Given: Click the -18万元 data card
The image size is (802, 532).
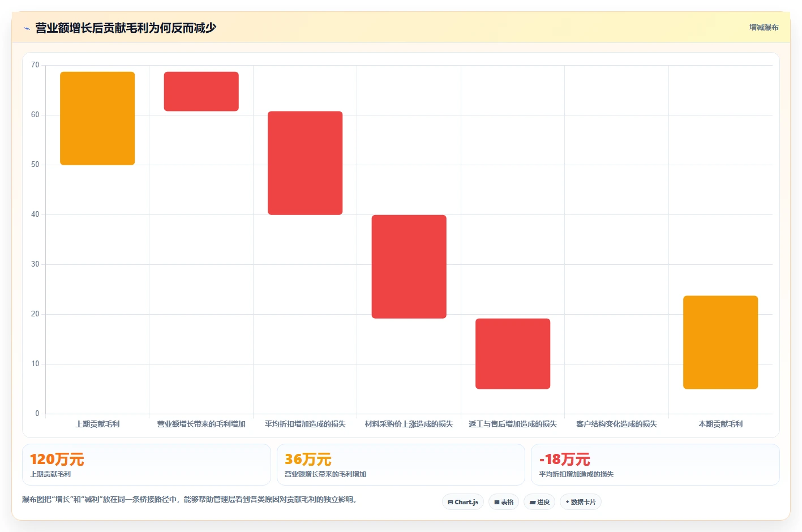Looking at the screenshot, I should click(655, 465).
